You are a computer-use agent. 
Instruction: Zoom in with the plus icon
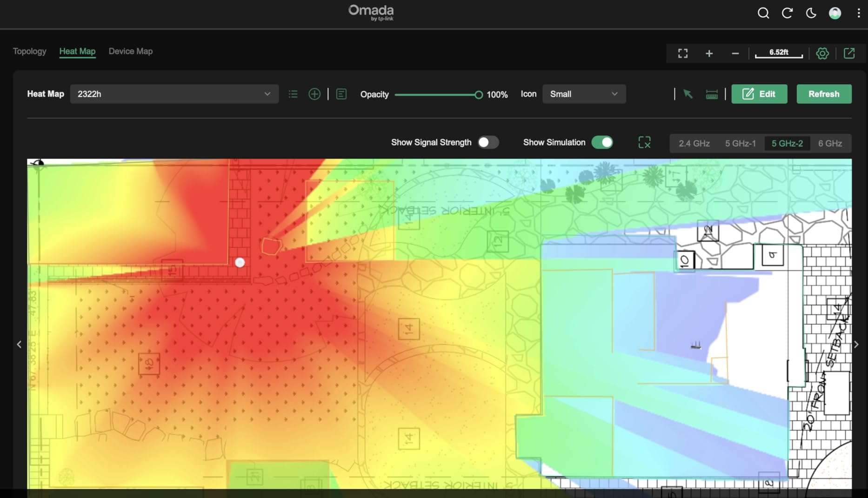[709, 53]
